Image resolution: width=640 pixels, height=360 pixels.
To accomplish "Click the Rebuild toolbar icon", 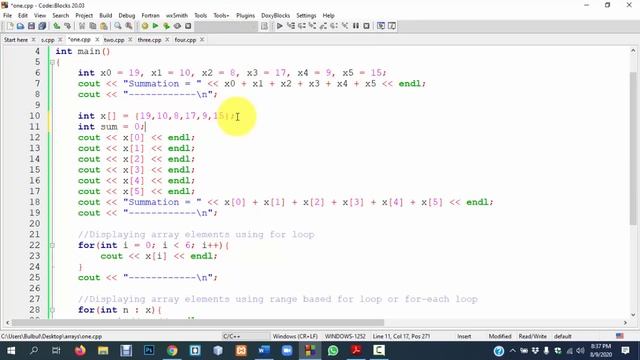I will pos(177,26).
